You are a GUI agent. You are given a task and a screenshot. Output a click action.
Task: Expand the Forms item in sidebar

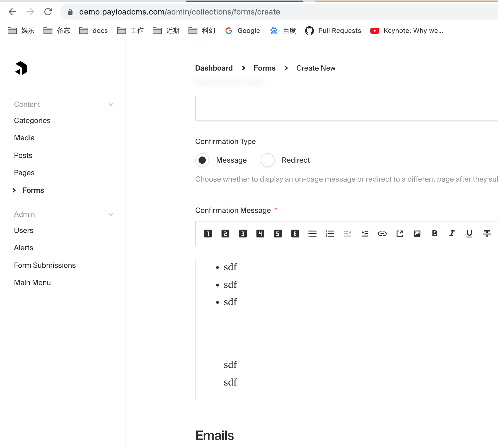point(14,190)
